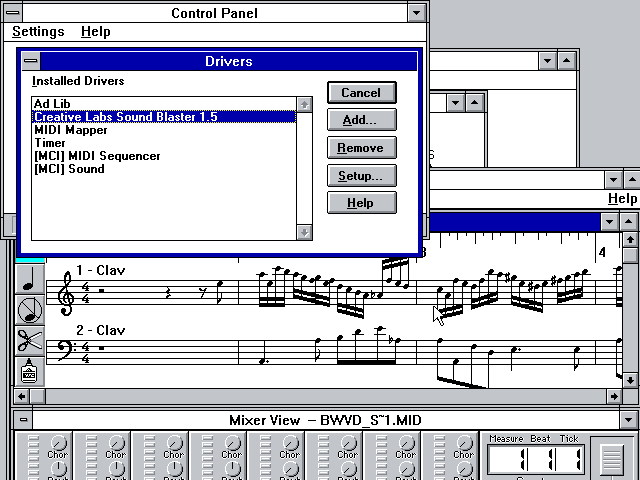Screen dimensions: 640x480
Task: Click the master fader handle in Mixer View
Action: point(612,460)
